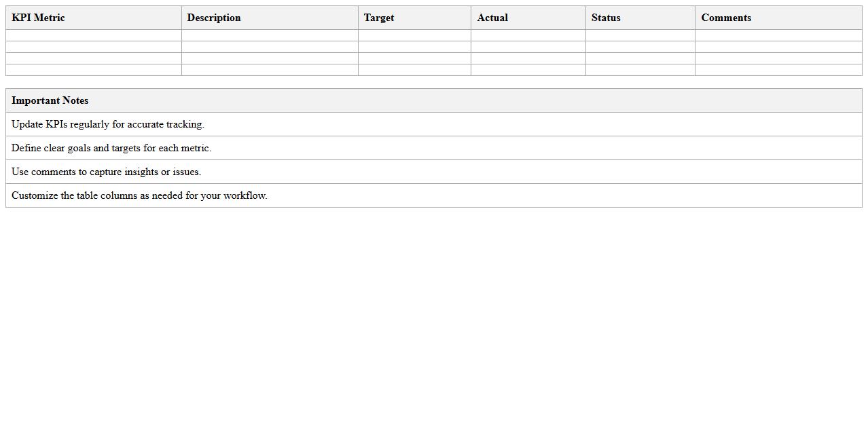The image size is (868, 441).
Task: Select the first empty Comments cell
Action: (778, 35)
